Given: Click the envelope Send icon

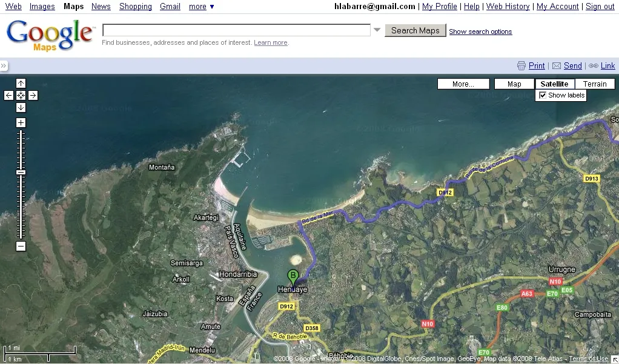Looking at the screenshot, I should click(x=557, y=66).
